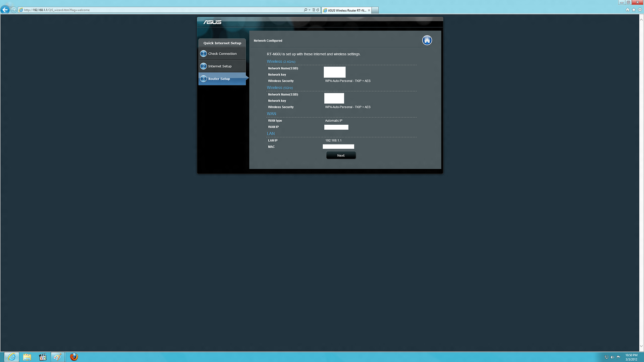This screenshot has height=362, width=644.
Task: Open IE Favorites star icon
Action: click(634, 10)
